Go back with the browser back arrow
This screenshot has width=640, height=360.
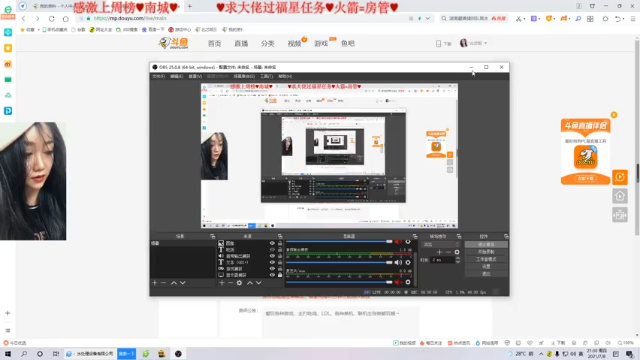(24, 18)
